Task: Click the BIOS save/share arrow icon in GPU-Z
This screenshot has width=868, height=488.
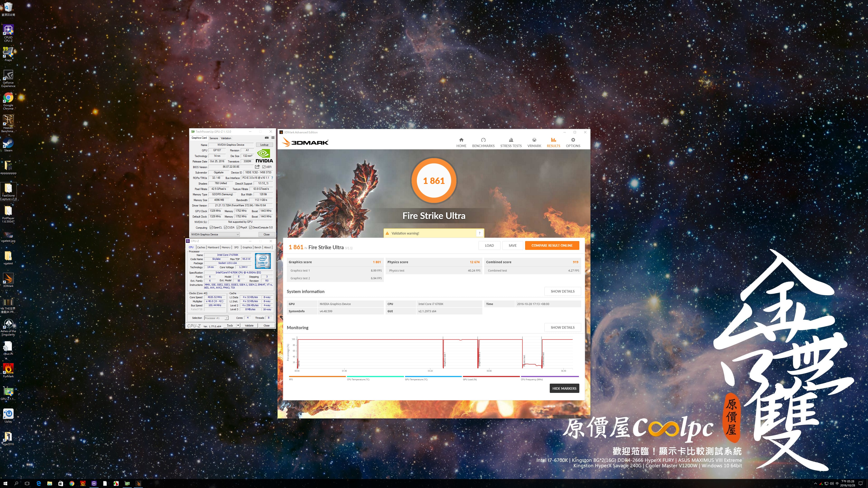Action: 257,167
